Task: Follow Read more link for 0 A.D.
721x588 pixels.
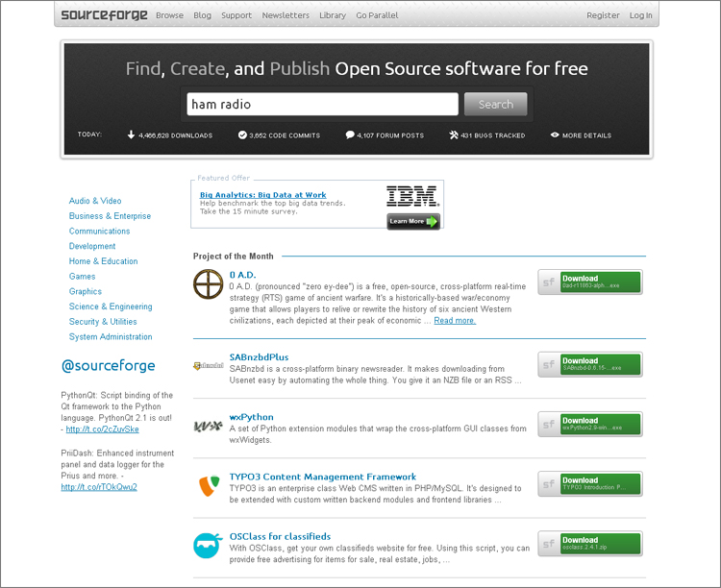Action: (x=454, y=321)
